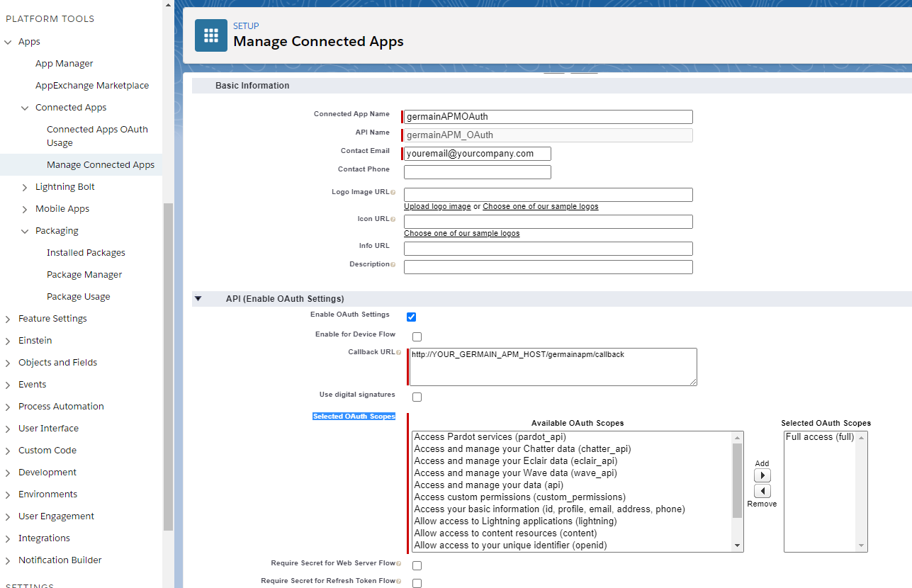Collapse the API (Enable OAuth Settings) section
The image size is (912, 588).
pyautogui.click(x=198, y=299)
